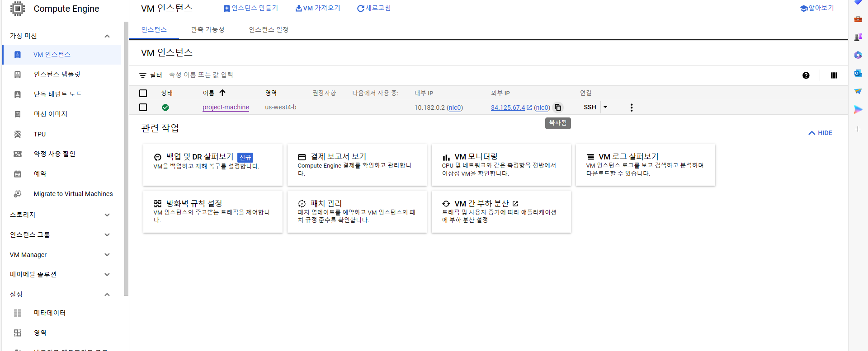The image size is (868, 351).
Task: Click 새로고침 refresh button
Action: (x=374, y=8)
